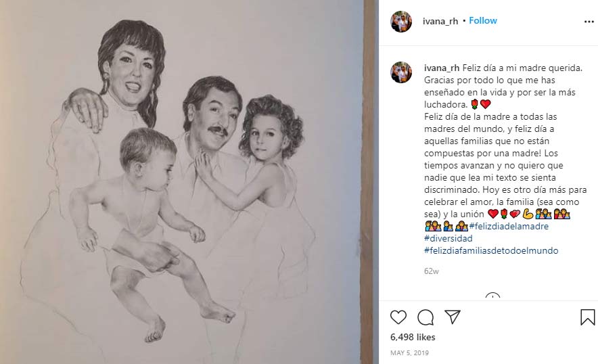Image resolution: width=598 pixels, height=364 pixels.
Task: Open ivana_rh profile from header username
Action: [x=441, y=21]
